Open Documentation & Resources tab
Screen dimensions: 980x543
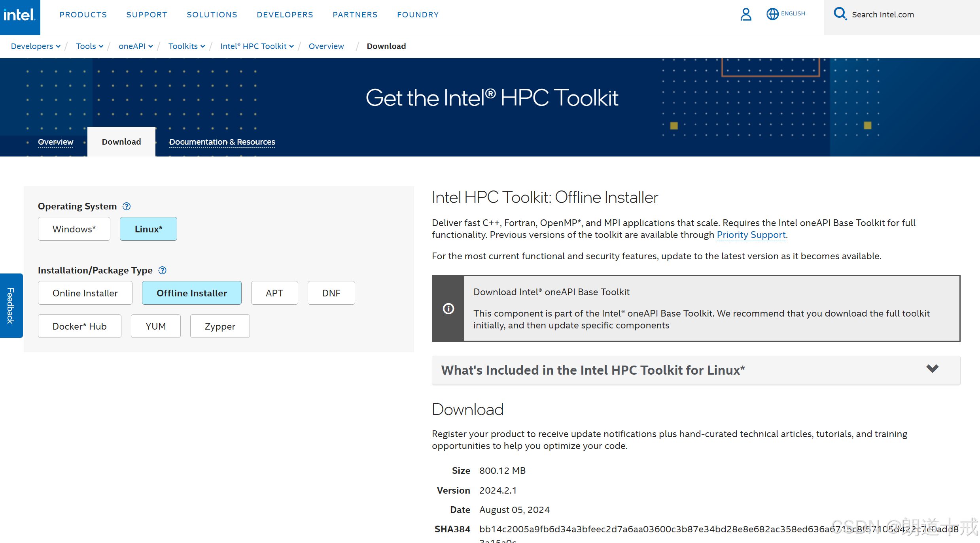[222, 142]
